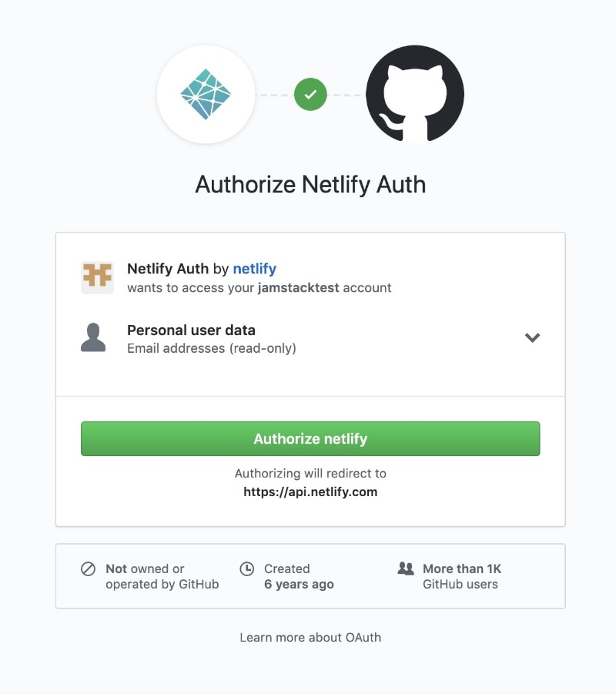Click the not-owned-by-GitHub prohibition icon
The width and height of the screenshot is (616, 694).
tap(84, 569)
